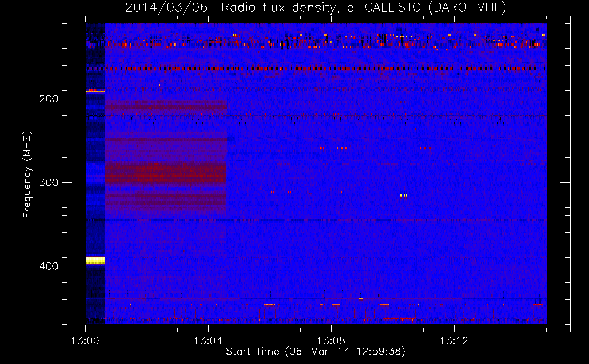589x364 pixels.
Task: Click the 13:08 time tick label
Action: point(331,341)
